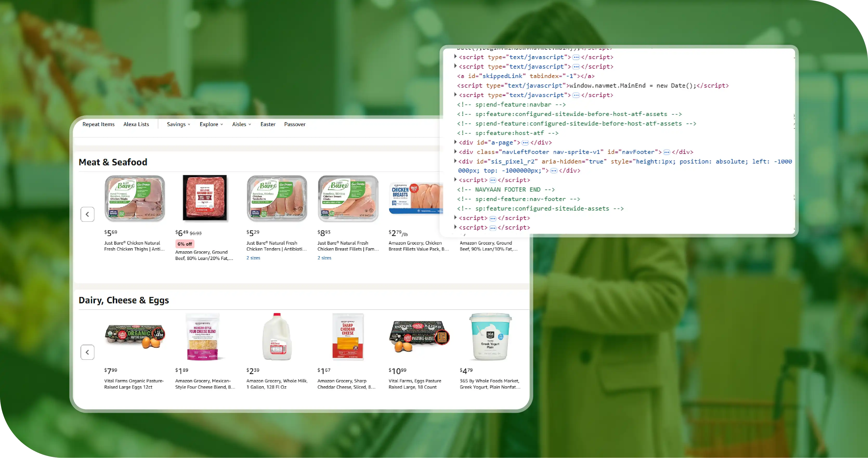This screenshot has height=458, width=868.
Task: Open Ground Beef 80% Lean product image
Action: click(x=205, y=198)
